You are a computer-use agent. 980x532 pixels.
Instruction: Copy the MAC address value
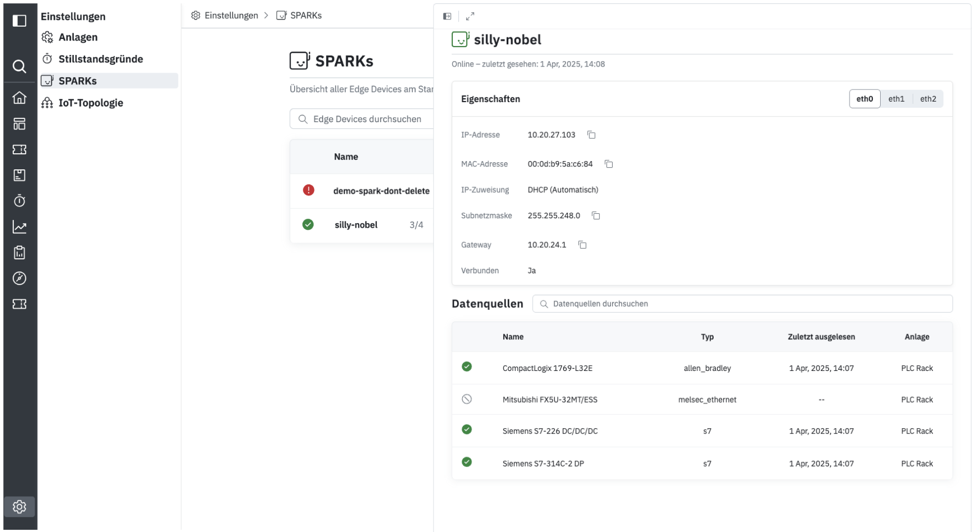pyautogui.click(x=608, y=164)
